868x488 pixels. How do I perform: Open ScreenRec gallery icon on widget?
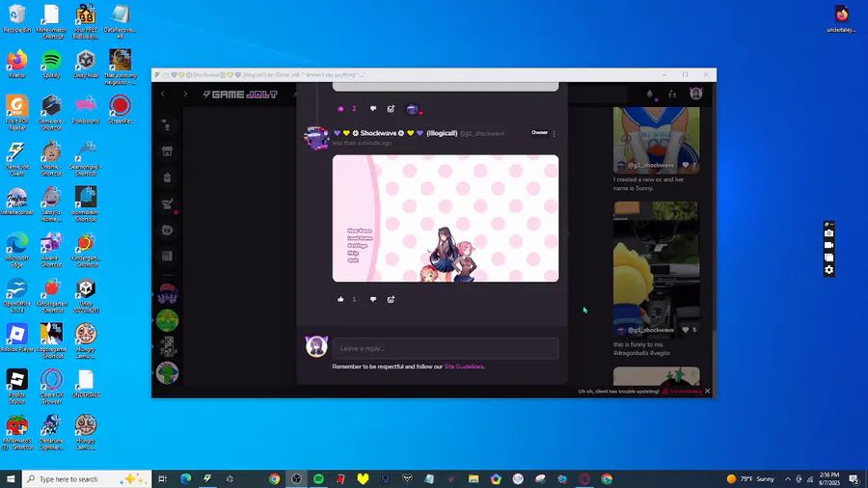coord(828,258)
